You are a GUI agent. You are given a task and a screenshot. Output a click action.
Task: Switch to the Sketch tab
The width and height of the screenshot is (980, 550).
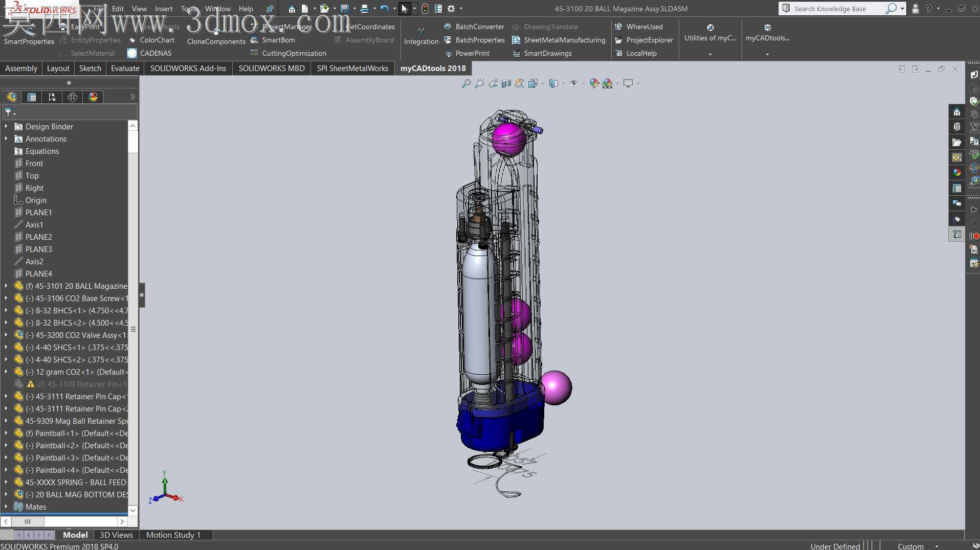click(90, 68)
